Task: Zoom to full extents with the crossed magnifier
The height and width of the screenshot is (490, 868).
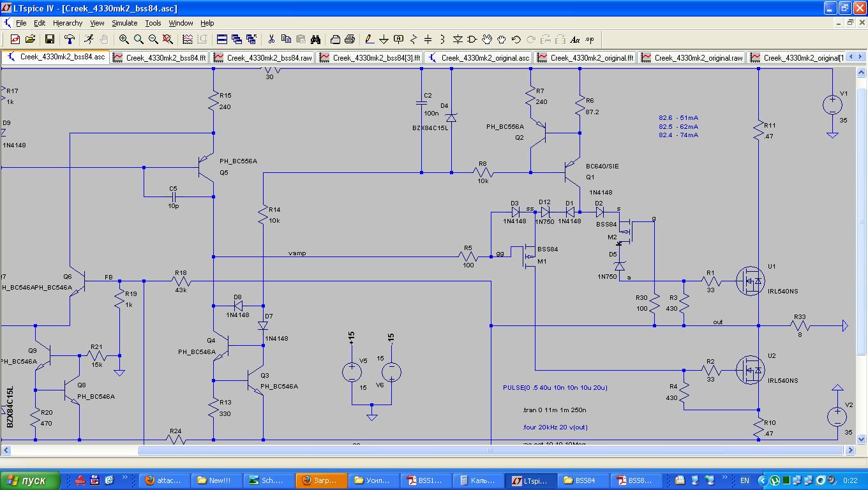Action: pyautogui.click(x=168, y=40)
